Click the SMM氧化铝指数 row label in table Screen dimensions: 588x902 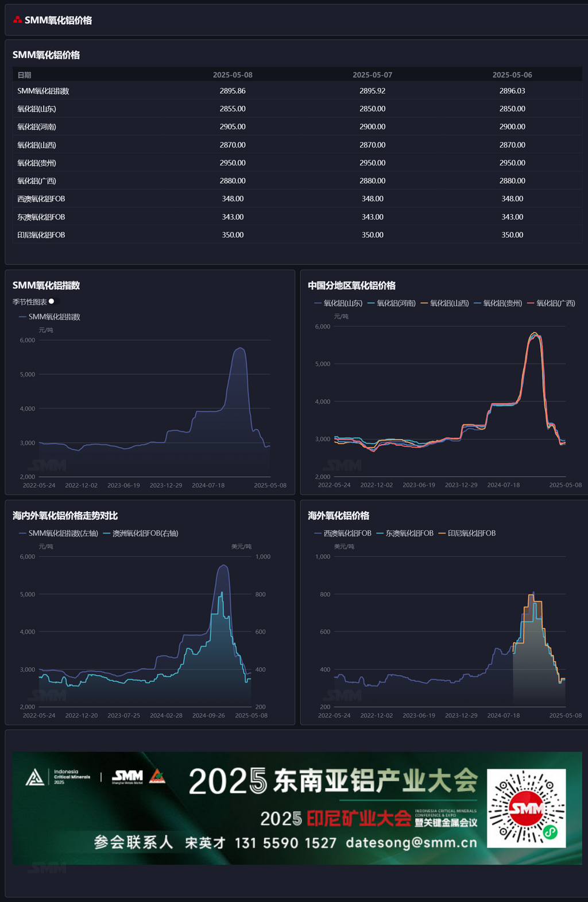[x=43, y=91]
